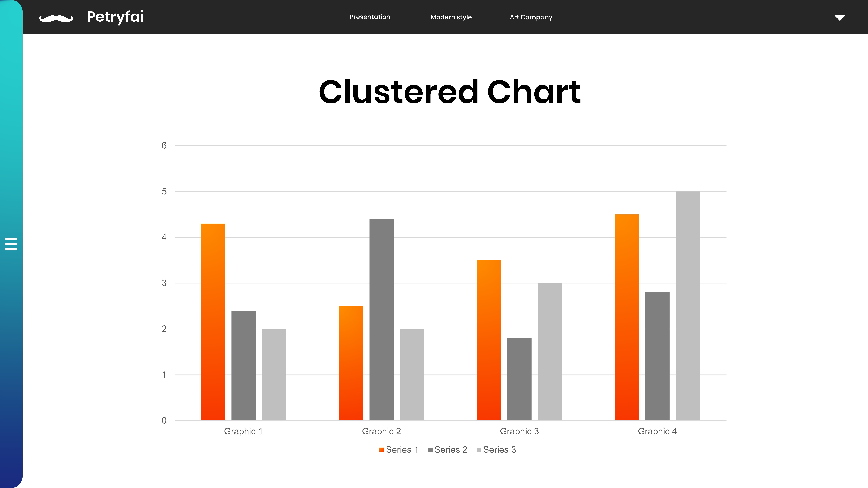Screen dimensions: 868x488
Task: Click the Petryfai brand name
Action: coord(115,17)
